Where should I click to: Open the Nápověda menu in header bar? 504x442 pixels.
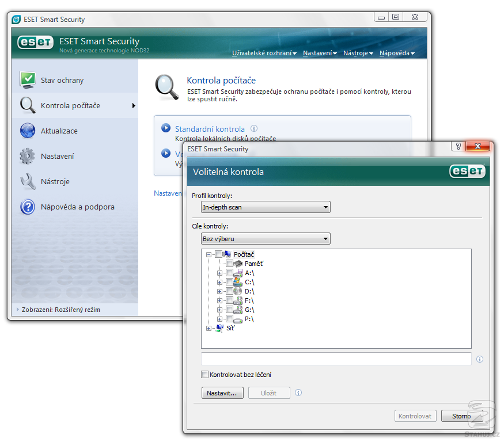click(x=397, y=53)
